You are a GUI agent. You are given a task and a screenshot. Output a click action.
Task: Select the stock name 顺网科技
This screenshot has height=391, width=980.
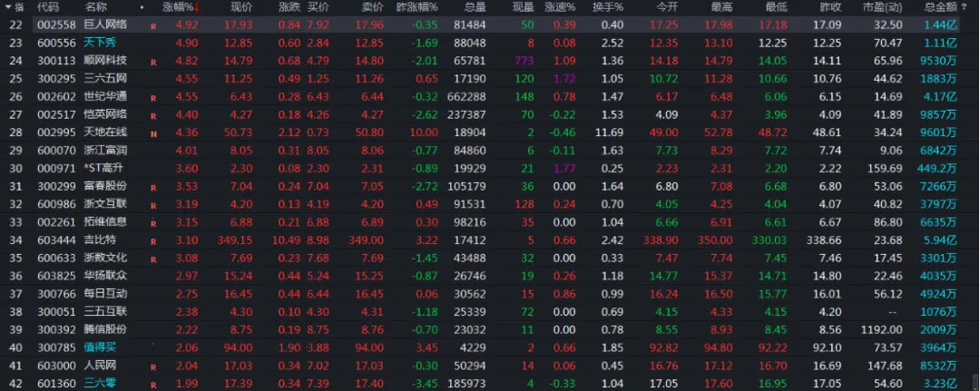(x=106, y=61)
